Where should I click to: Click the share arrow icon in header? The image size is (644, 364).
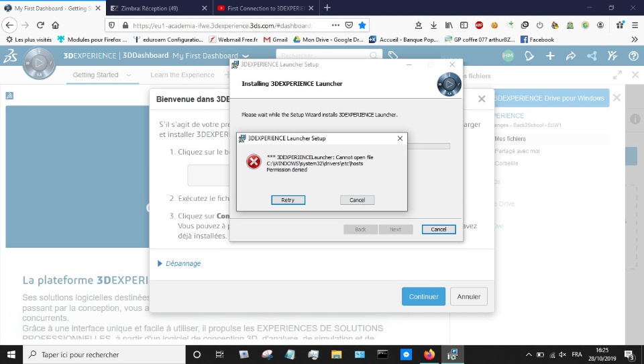tap(571, 56)
